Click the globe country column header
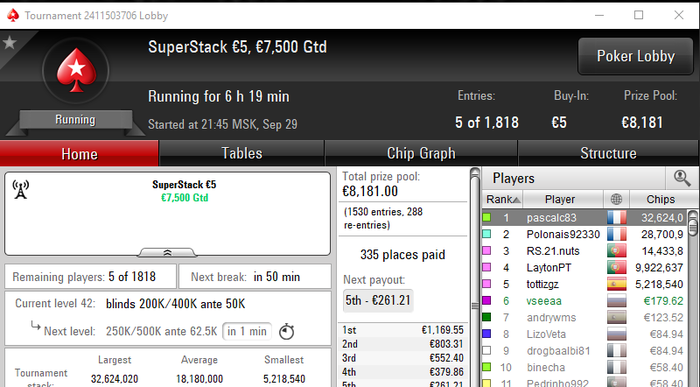Image resolution: width=700 pixels, height=387 pixels. point(616,199)
